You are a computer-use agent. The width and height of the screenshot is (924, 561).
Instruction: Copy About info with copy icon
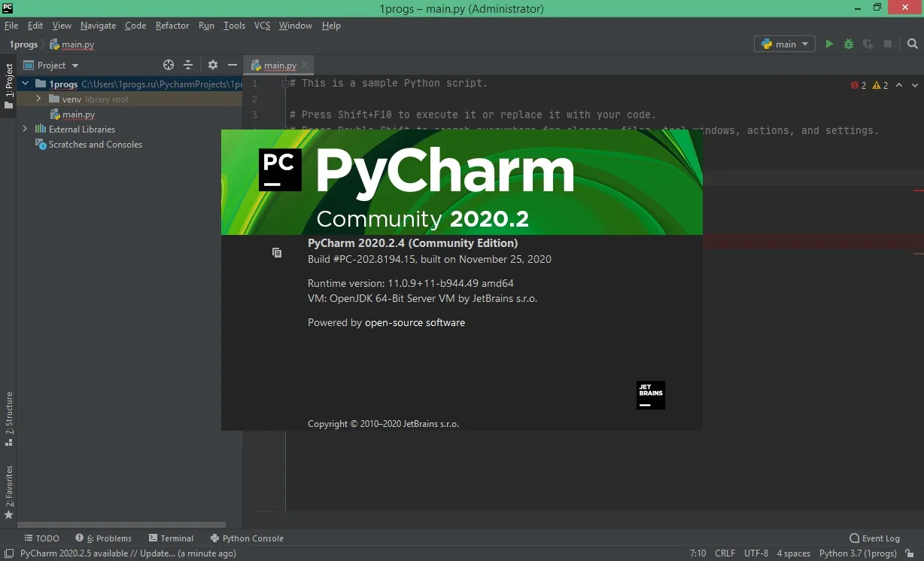(277, 253)
